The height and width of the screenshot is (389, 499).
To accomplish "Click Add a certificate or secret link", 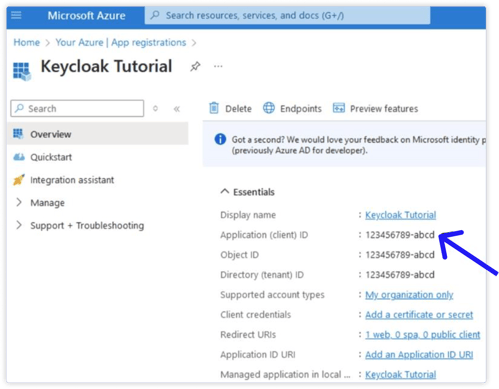I will coord(419,315).
